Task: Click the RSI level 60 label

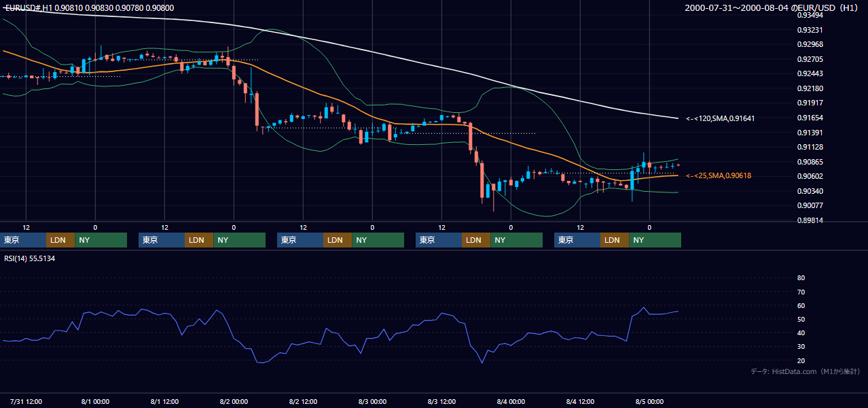Action: [x=801, y=305]
